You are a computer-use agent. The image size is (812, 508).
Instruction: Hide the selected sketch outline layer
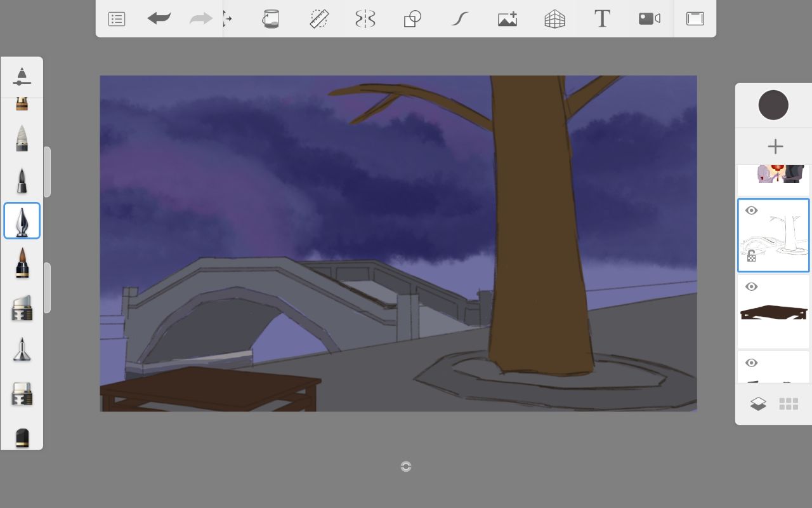pyautogui.click(x=752, y=211)
